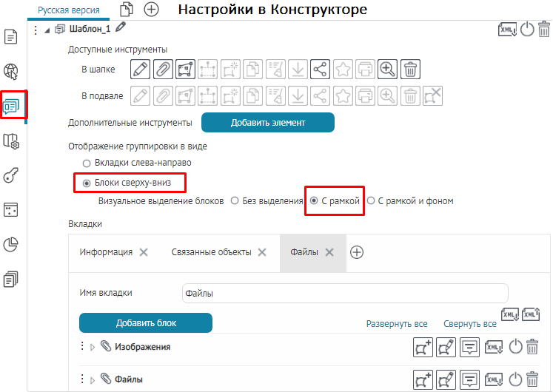Select 'С рамкой и фоном' option
The width and height of the screenshot is (553, 392).
tap(372, 201)
